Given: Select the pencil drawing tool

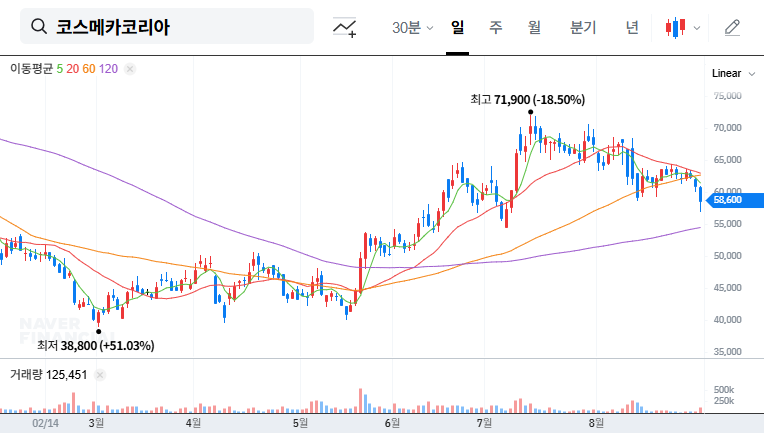Looking at the screenshot, I should (x=732, y=28).
